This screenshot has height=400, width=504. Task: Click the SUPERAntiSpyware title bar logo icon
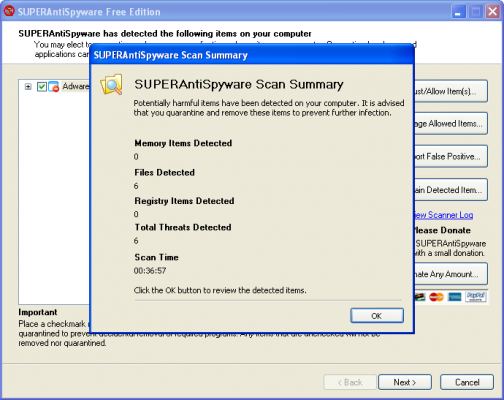click(x=9, y=11)
